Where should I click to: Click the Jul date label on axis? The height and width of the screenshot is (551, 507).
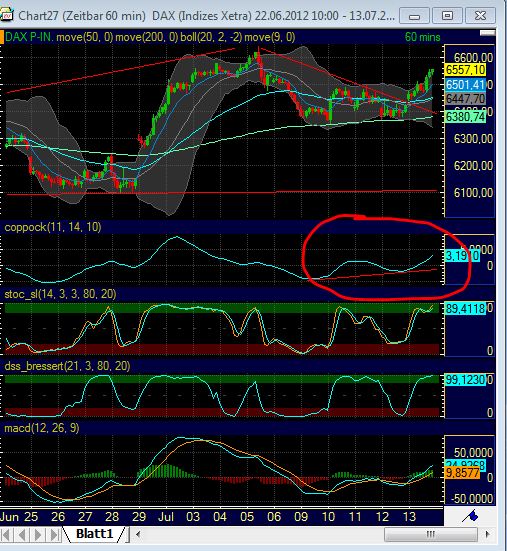166,517
